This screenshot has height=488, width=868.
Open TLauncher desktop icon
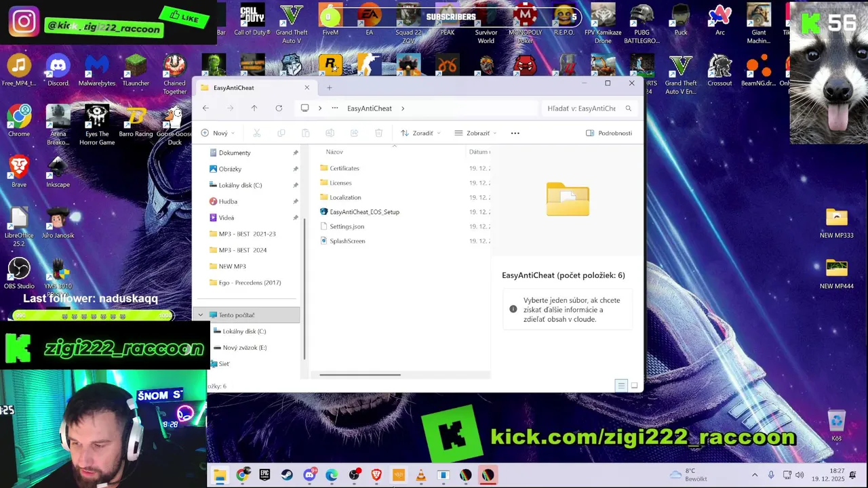tap(136, 70)
